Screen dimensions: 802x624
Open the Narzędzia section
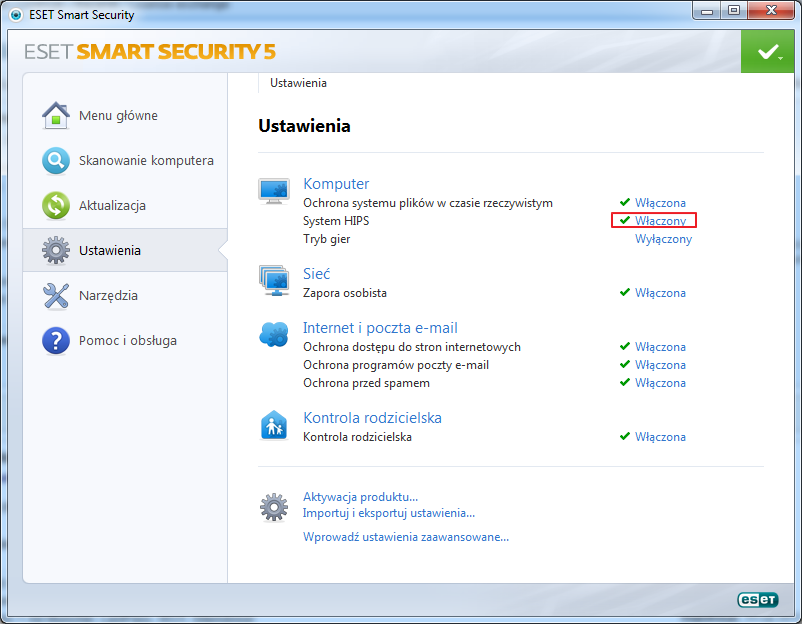108,296
